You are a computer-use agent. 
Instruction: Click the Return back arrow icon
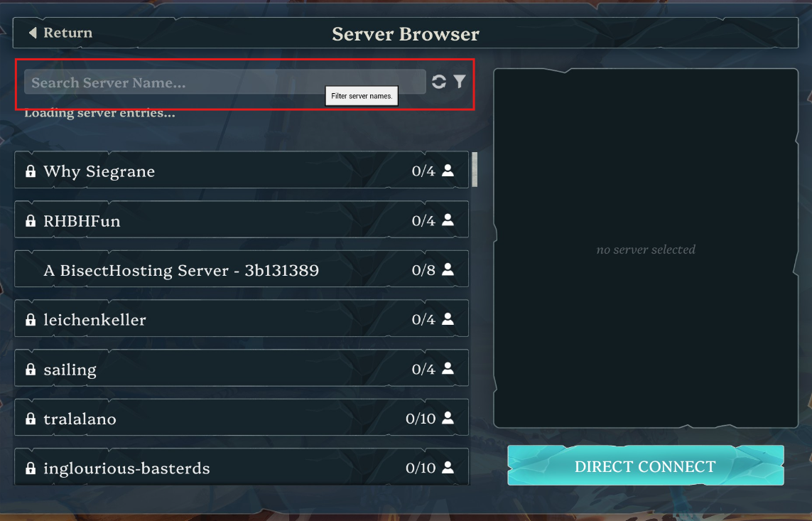coord(33,33)
